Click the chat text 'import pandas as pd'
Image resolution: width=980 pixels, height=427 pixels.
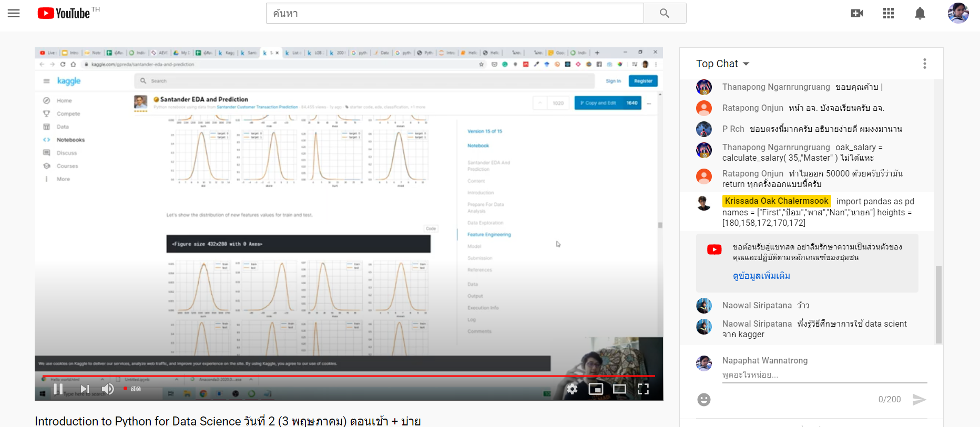tap(875, 201)
